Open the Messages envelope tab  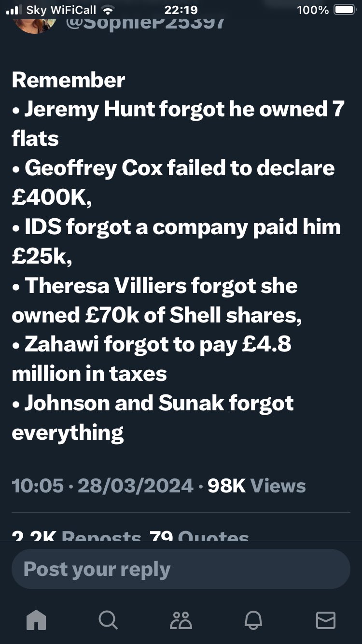tap(325, 620)
